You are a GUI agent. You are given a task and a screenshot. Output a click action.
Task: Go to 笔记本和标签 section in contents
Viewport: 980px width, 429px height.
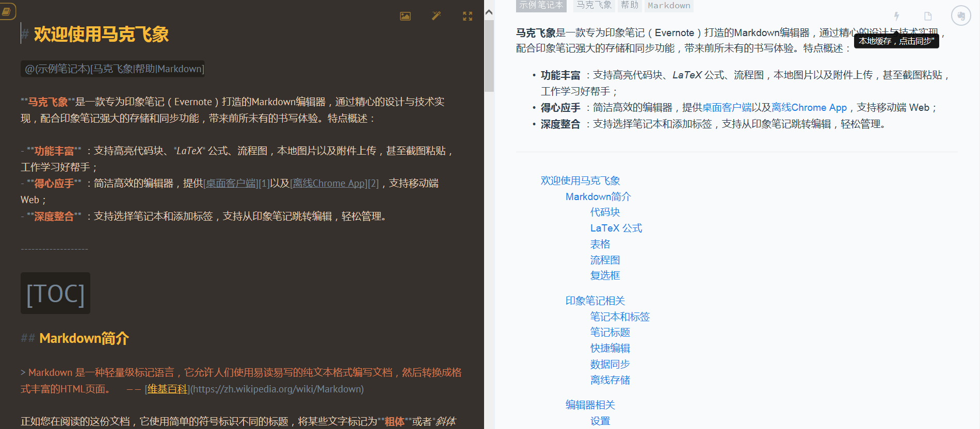[620, 317]
